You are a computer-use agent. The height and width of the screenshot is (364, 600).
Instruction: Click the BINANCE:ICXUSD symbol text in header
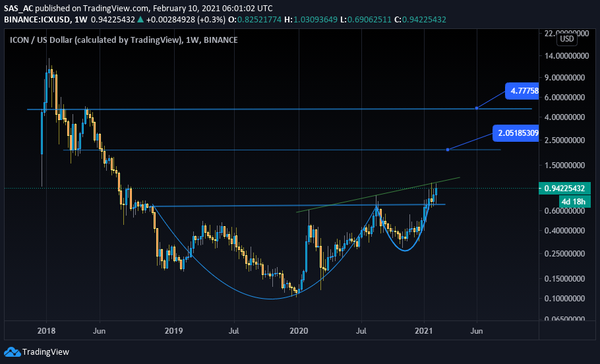pyautogui.click(x=37, y=19)
